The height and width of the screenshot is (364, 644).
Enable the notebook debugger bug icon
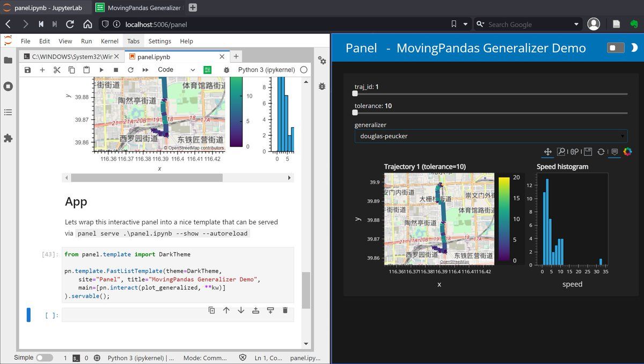(226, 70)
